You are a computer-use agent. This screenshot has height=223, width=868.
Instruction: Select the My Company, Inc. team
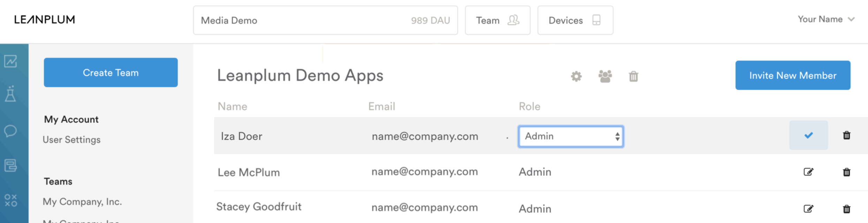pos(82,202)
